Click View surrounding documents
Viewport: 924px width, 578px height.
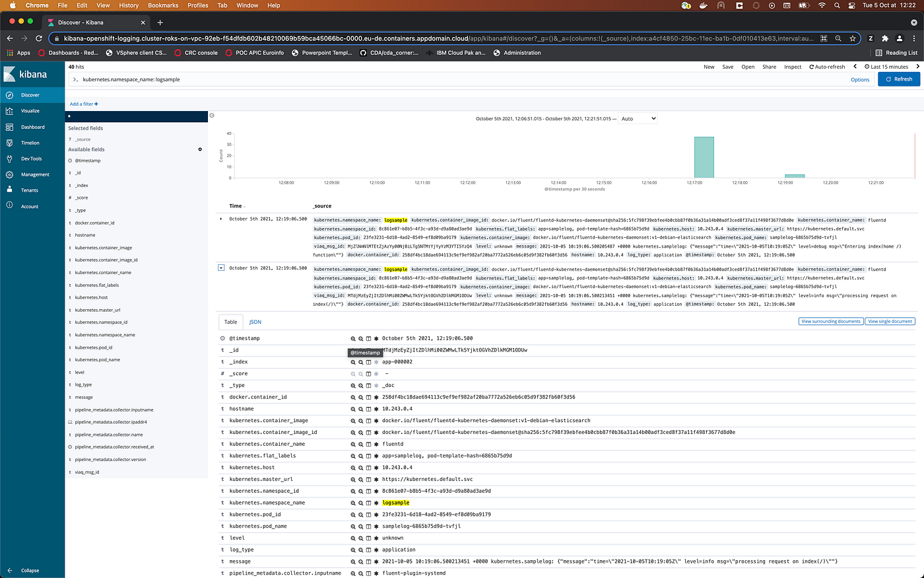click(x=831, y=322)
